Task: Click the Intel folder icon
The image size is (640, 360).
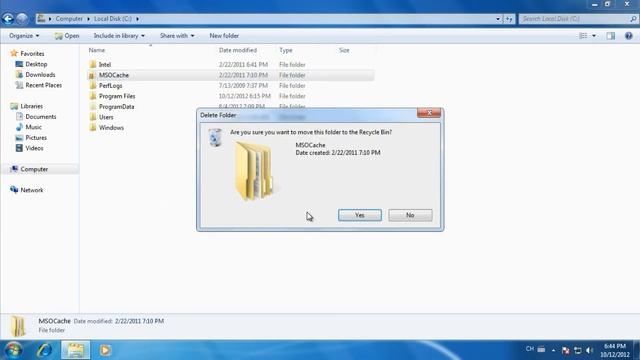Action: (93, 64)
